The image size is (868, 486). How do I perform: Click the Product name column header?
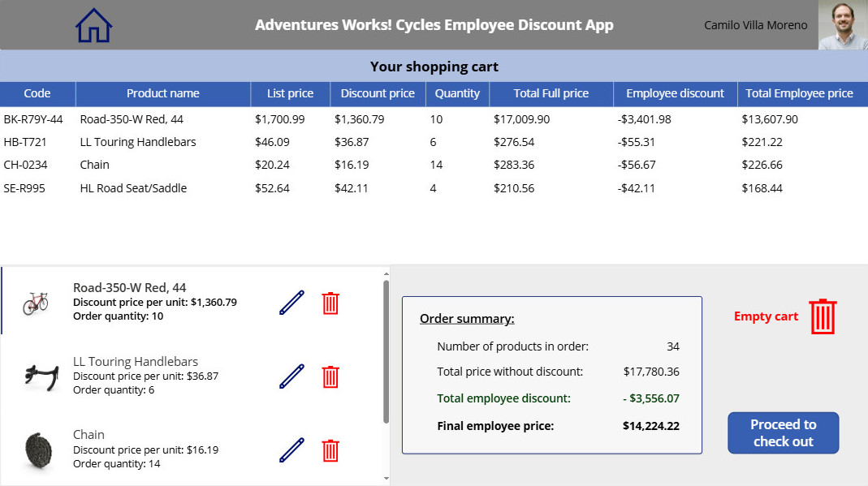coord(162,93)
